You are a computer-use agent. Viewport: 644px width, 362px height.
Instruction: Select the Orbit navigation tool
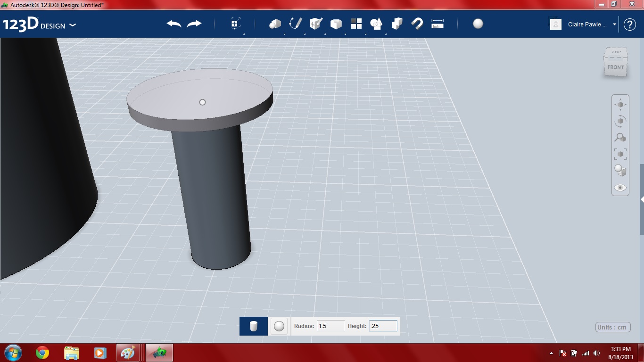point(620,121)
